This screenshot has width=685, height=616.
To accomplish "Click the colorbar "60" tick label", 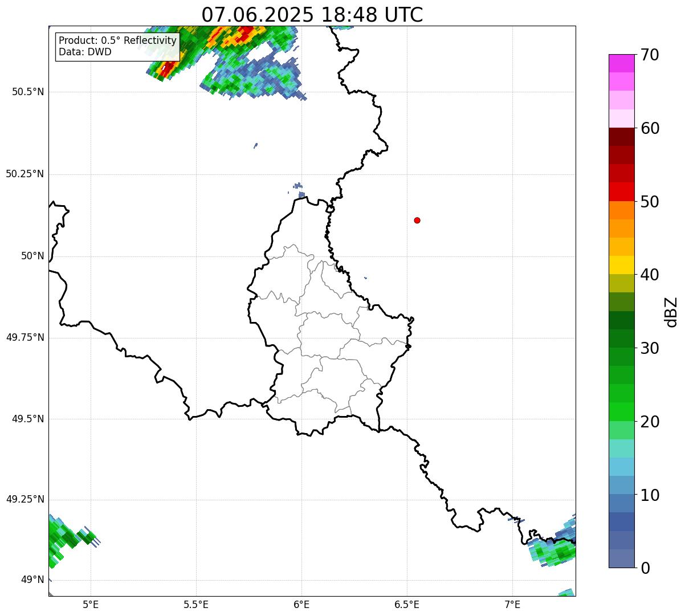I will 650,128.
